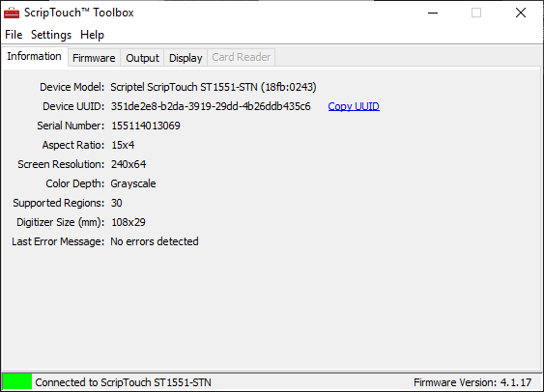This screenshot has width=544, height=392.
Task: Open the Settings menu
Action: (51, 35)
